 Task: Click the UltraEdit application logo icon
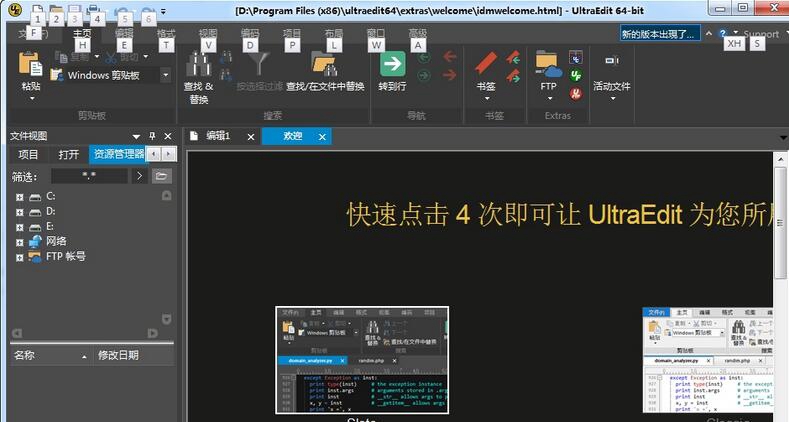coord(16,9)
